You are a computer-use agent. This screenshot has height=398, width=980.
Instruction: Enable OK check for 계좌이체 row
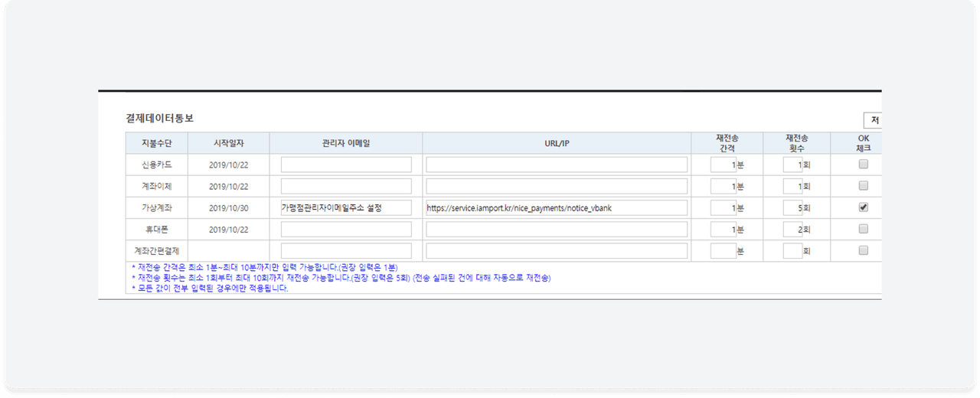point(863,186)
